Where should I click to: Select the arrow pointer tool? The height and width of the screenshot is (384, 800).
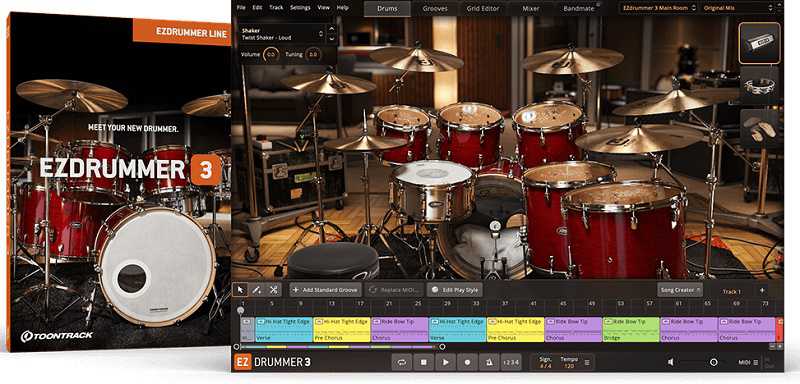pos(241,290)
